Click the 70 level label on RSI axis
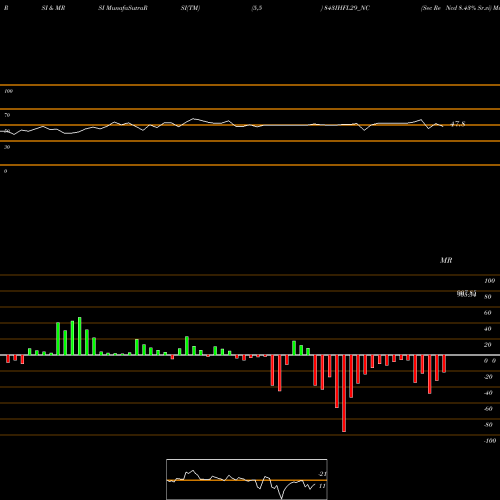 pos(7,115)
